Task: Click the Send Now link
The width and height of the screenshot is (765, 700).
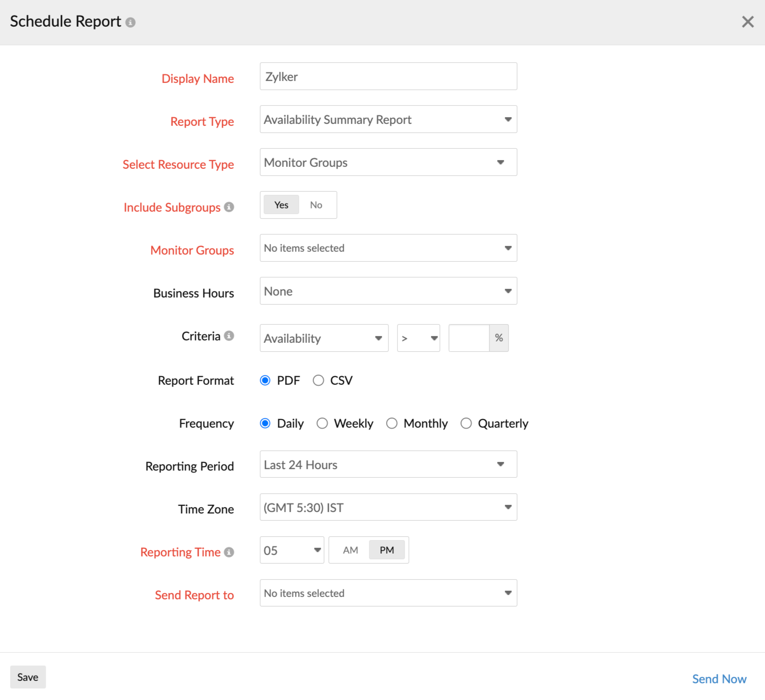Action: pyautogui.click(x=719, y=679)
